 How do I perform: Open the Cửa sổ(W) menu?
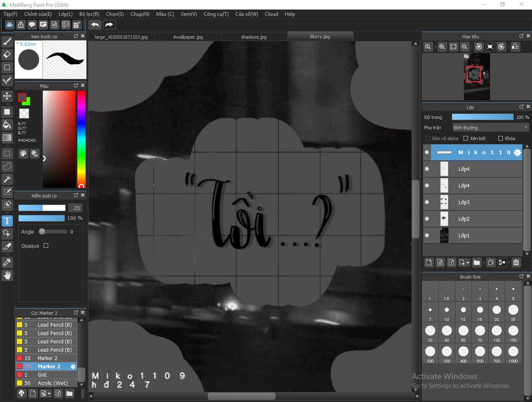point(247,14)
